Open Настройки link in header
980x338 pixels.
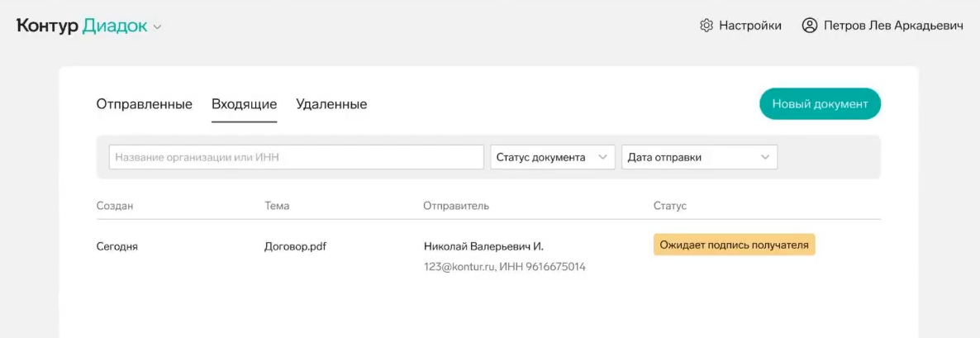click(750, 26)
